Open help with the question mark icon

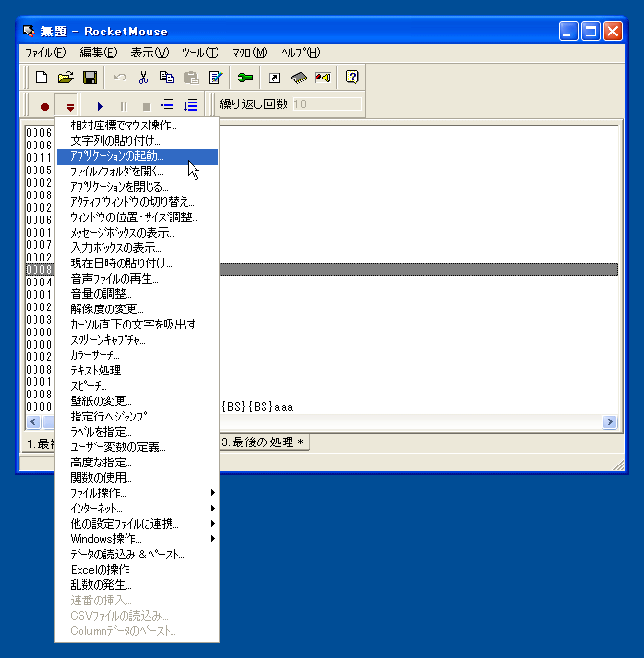click(x=352, y=78)
